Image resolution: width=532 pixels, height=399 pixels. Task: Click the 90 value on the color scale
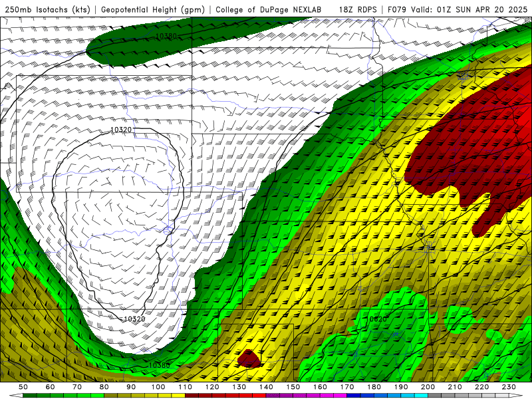click(131, 387)
